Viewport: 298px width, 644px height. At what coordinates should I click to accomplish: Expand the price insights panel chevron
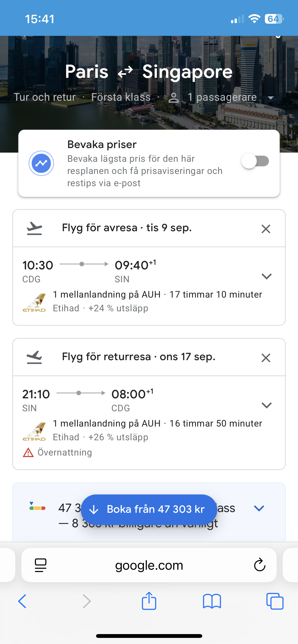(259, 508)
